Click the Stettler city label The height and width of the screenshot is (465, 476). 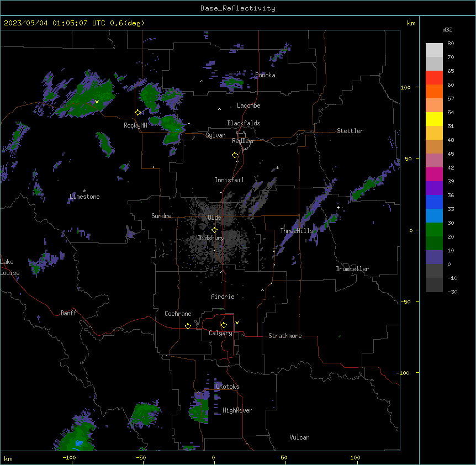coord(350,131)
